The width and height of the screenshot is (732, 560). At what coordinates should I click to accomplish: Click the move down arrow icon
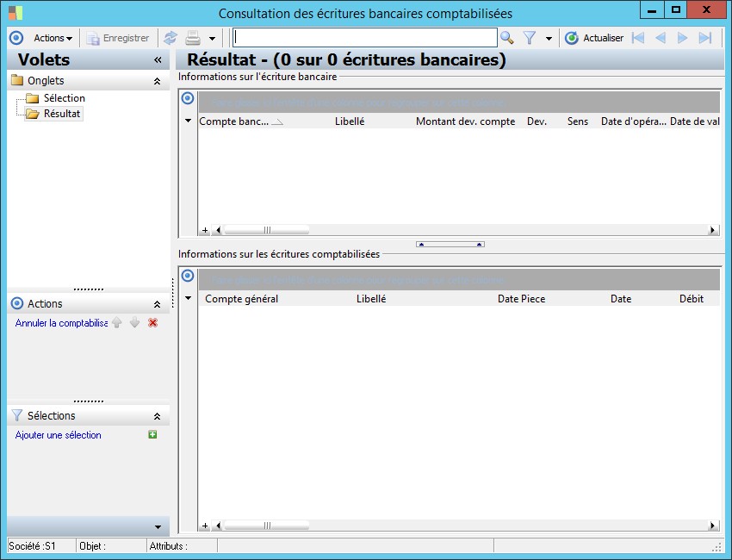[134, 322]
